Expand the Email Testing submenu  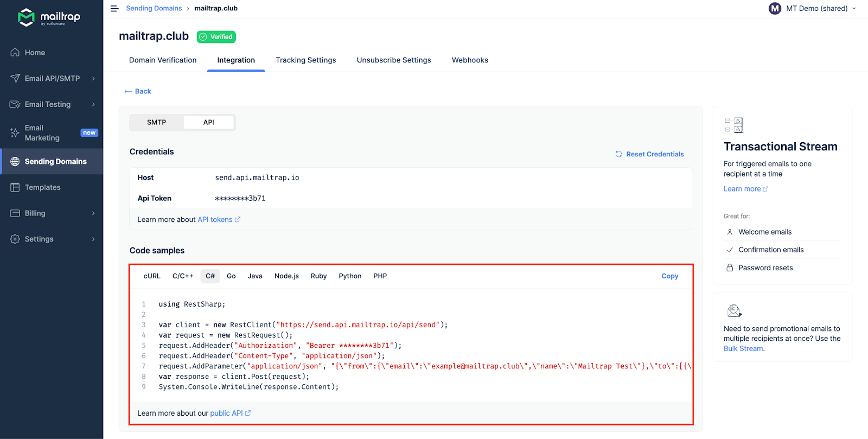pyautogui.click(x=93, y=104)
